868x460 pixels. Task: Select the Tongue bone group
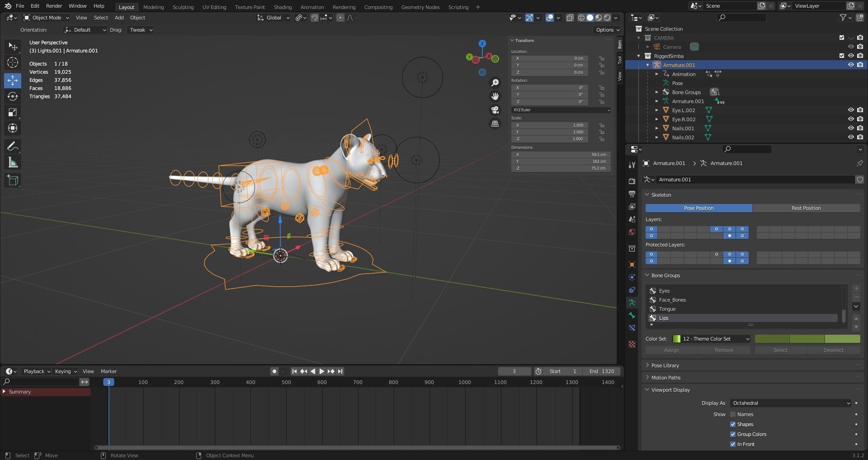(742, 309)
